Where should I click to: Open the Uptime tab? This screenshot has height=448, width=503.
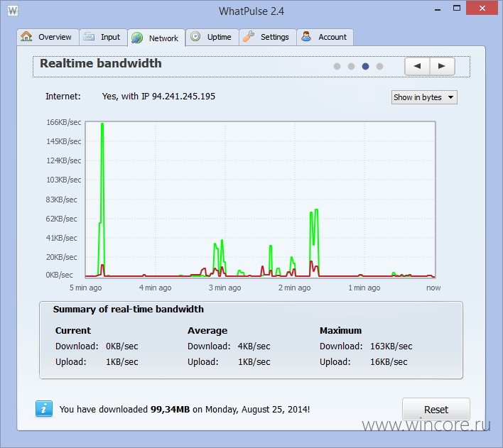(212, 37)
